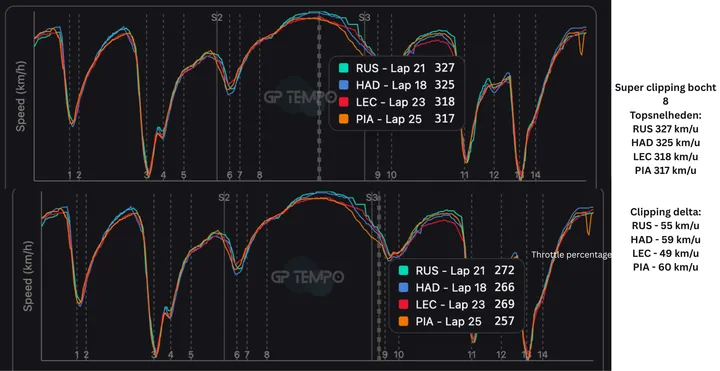Select the 325 speed value for HAD

[444, 85]
